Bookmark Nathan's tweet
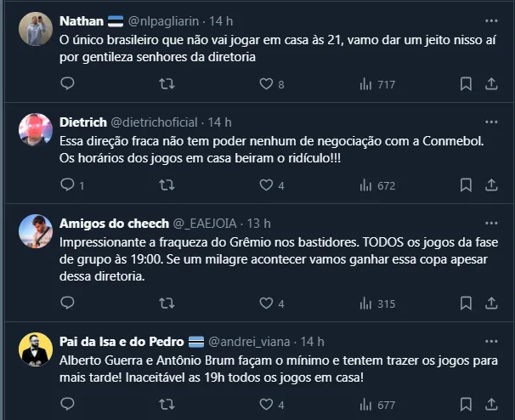This screenshot has width=515, height=420. [466, 84]
